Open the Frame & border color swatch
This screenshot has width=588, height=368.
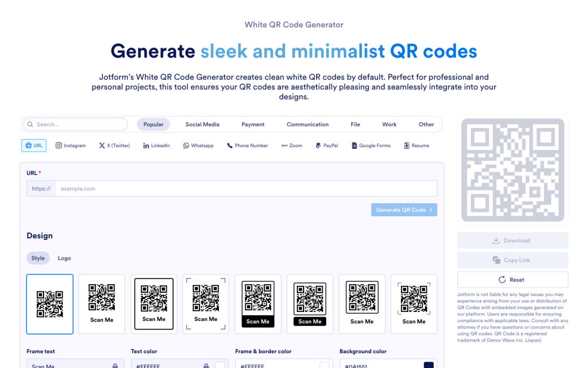click(325, 365)
